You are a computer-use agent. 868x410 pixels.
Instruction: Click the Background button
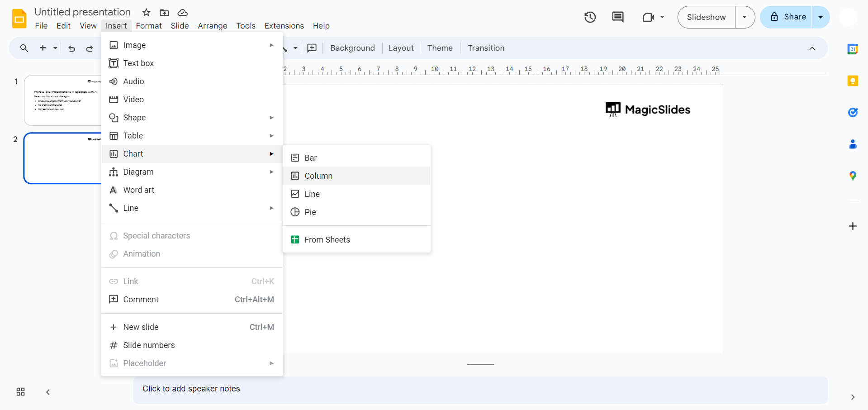point(352,48)
